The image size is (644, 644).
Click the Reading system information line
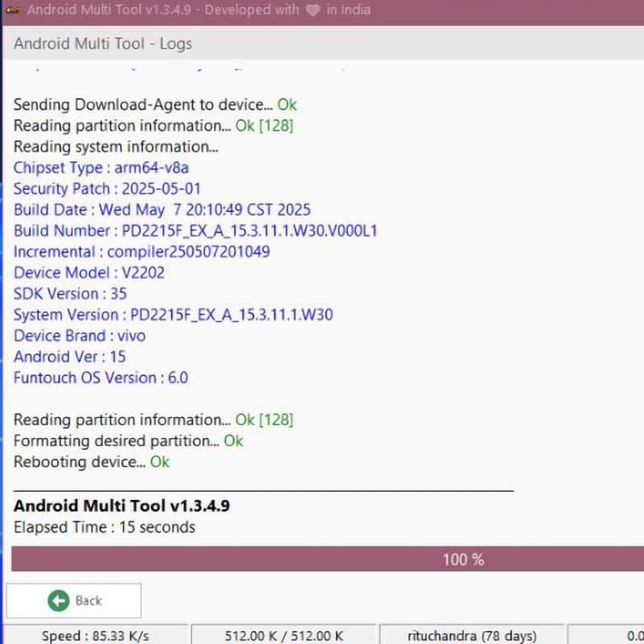116,147
